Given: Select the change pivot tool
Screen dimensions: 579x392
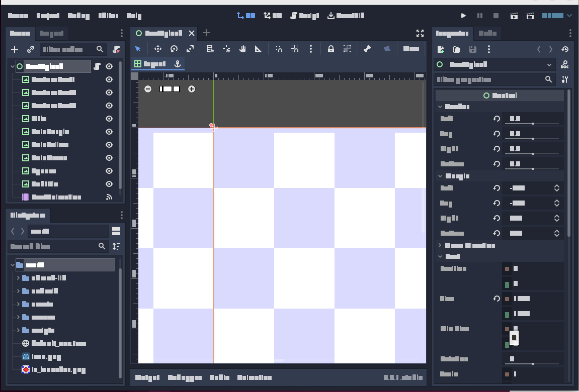Looking at the screenshot, I should [226, 49].
